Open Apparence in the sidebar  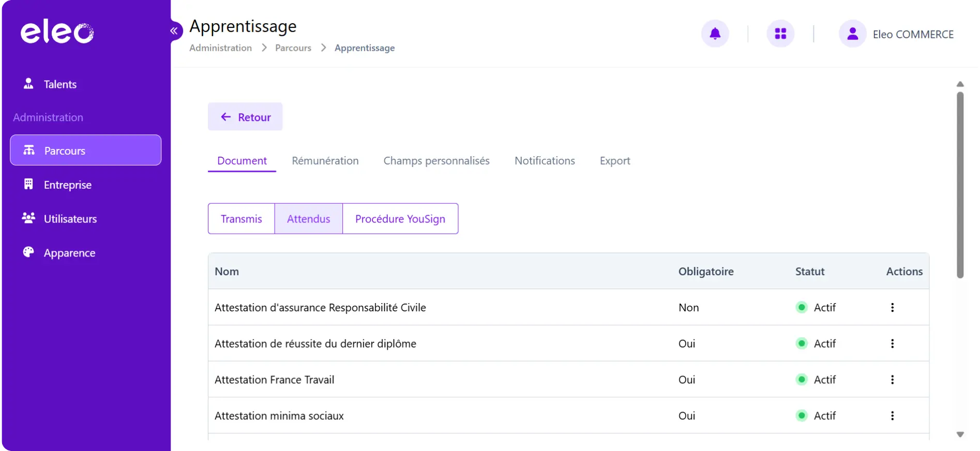[85, 253]
